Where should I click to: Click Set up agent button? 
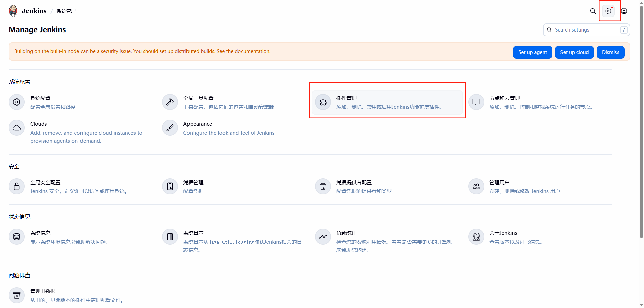pyautogui.click(x=532, y=52)
